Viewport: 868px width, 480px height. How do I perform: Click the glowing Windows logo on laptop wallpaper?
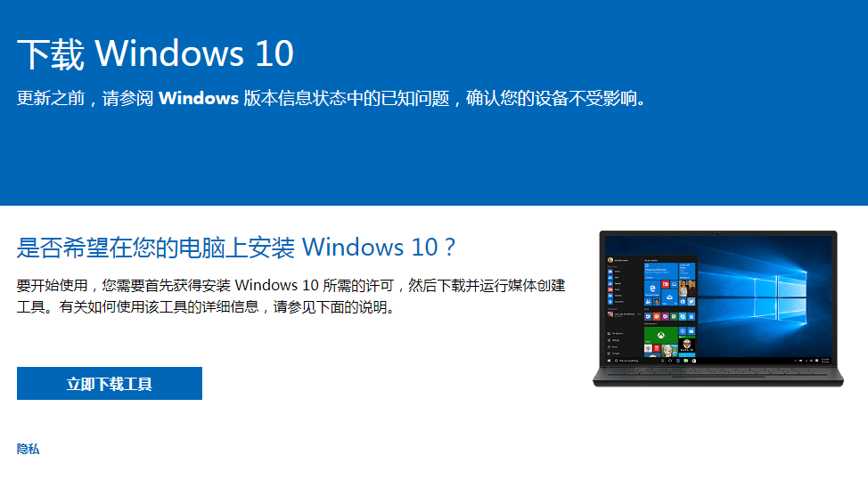pyautogui.click(x=779, y=297)
